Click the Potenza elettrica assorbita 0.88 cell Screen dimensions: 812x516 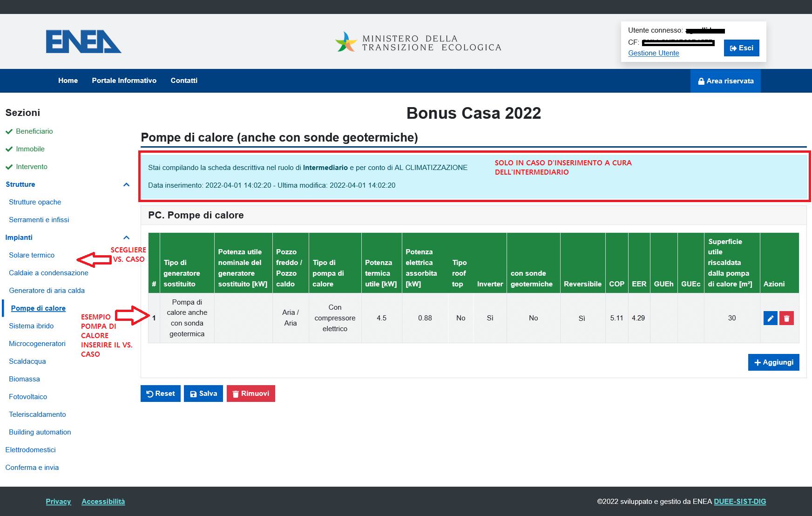pyautogui.click(x=425, y=318)
